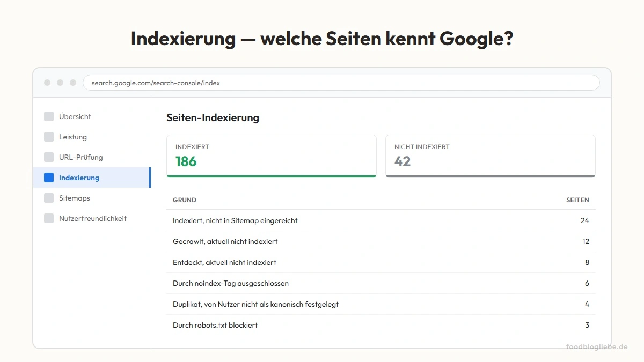This screenshot has width=644, height=362.
Task: Select the Übersicht sidebar icon
Action: click(x=48, y=116)
